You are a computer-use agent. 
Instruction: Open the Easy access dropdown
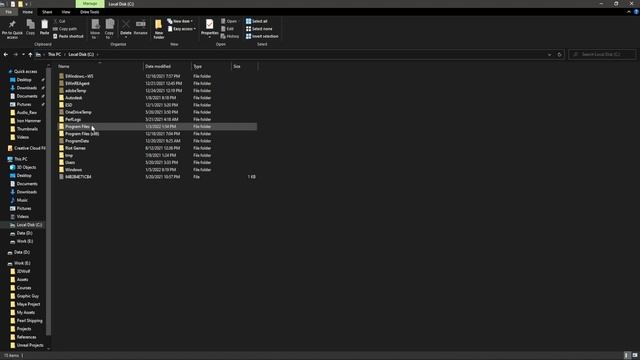point(182,29)
